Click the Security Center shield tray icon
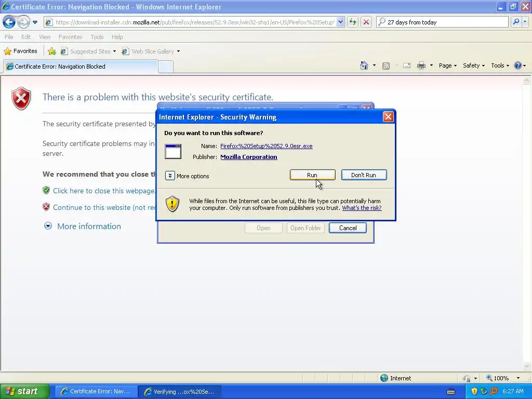 (474, 391)
